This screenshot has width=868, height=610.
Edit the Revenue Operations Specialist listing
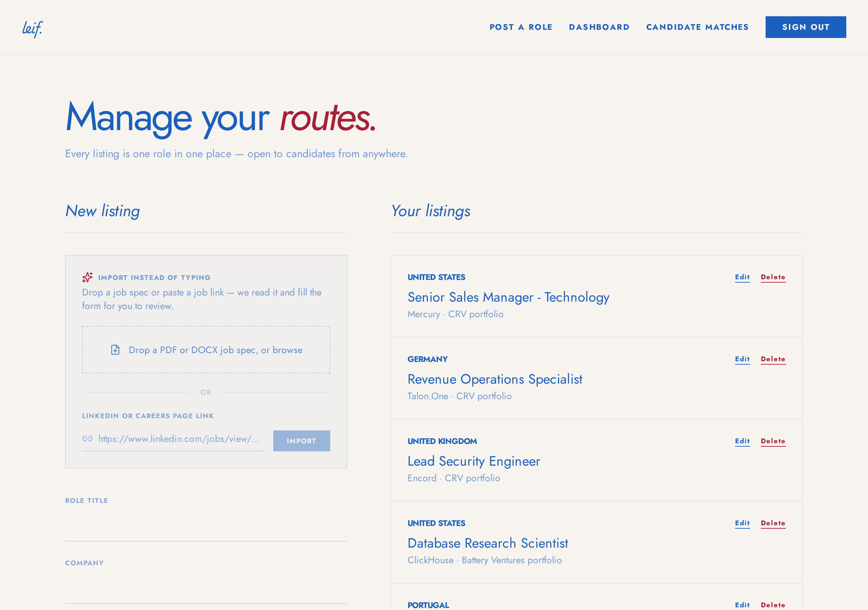click(742, 359)
